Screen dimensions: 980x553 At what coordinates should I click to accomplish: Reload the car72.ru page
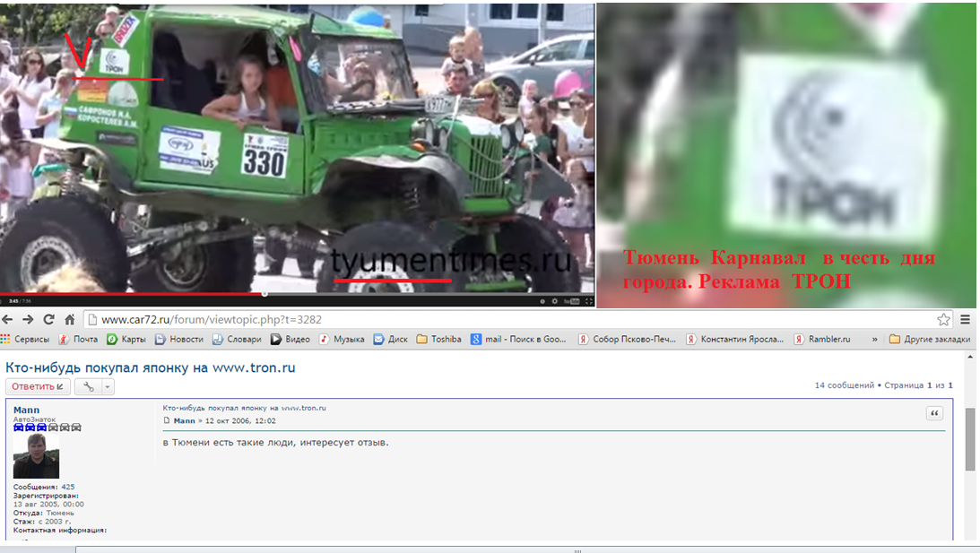[x=48, y=319]
